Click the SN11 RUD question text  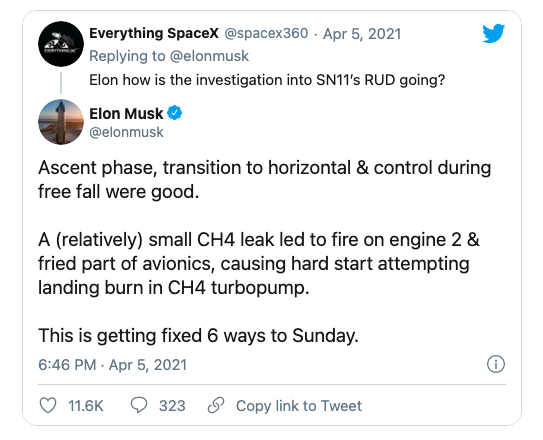point(267,80)
